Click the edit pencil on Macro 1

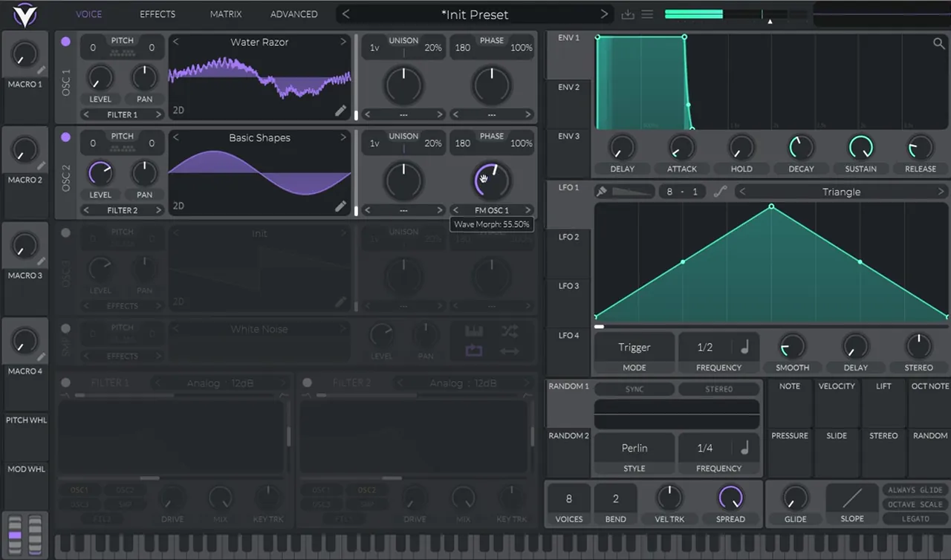pyautogui.click(x=42, y=70)
